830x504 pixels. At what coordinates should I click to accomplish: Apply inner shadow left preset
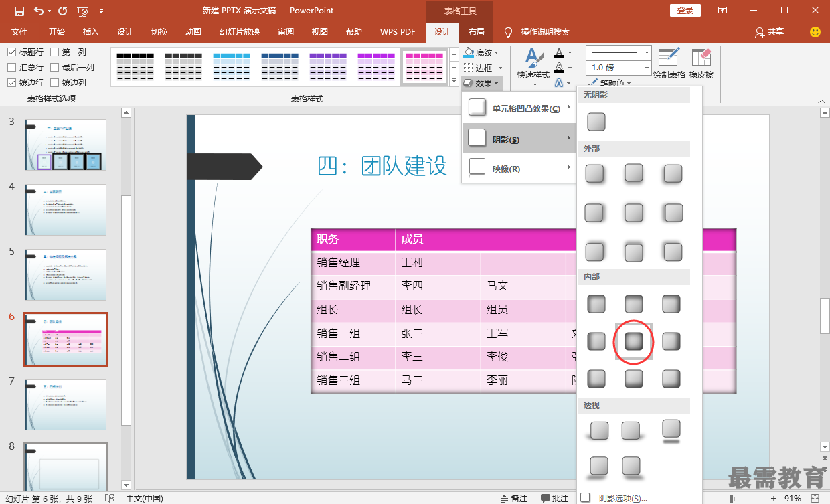pyautogui.click(x=596, y=341)
